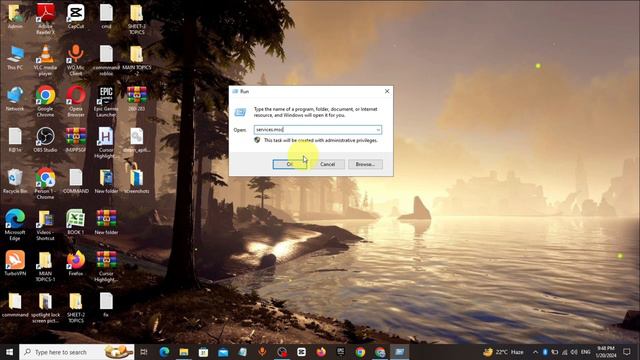
Task: Select the Person 1 - Chrome shortcut
Action: [x=45, y=184]
